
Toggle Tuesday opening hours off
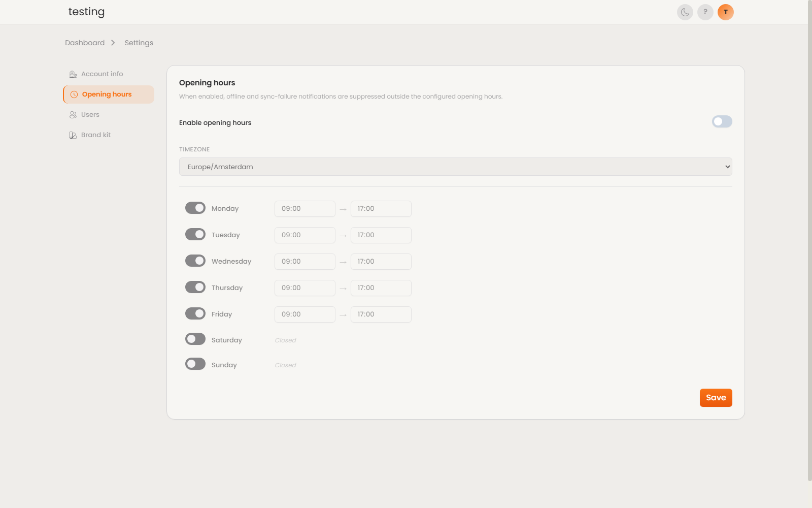coord(195,234)
